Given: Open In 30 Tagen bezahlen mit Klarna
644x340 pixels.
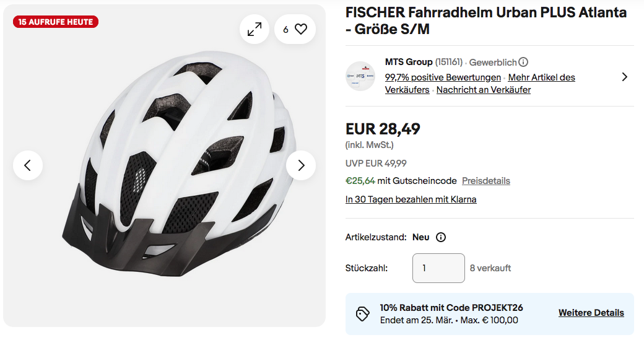Looking at the screenshot, I should (411, 199).
